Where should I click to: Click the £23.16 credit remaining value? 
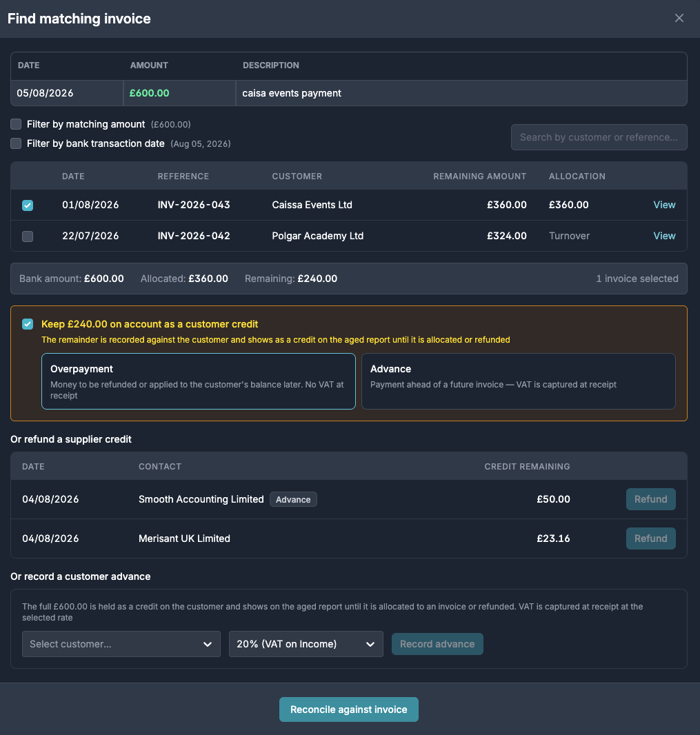pyautogui.click(x=553, y=538)
